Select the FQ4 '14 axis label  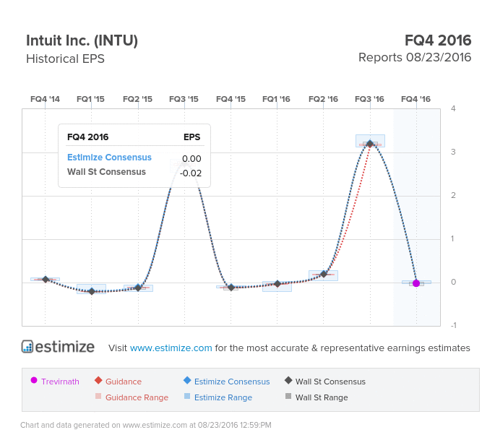45,99
